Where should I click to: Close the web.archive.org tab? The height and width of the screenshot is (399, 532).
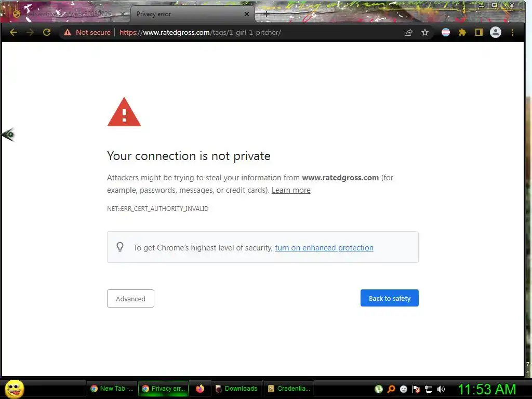[123, 14]
